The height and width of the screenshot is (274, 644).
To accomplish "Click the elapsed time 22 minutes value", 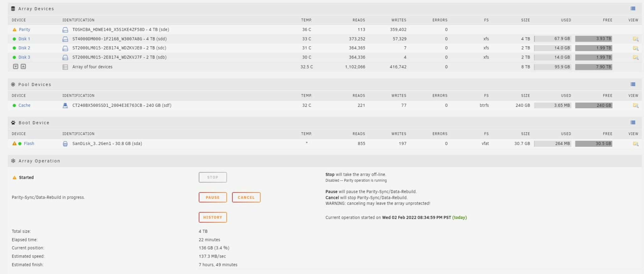I will click(209, 240).
